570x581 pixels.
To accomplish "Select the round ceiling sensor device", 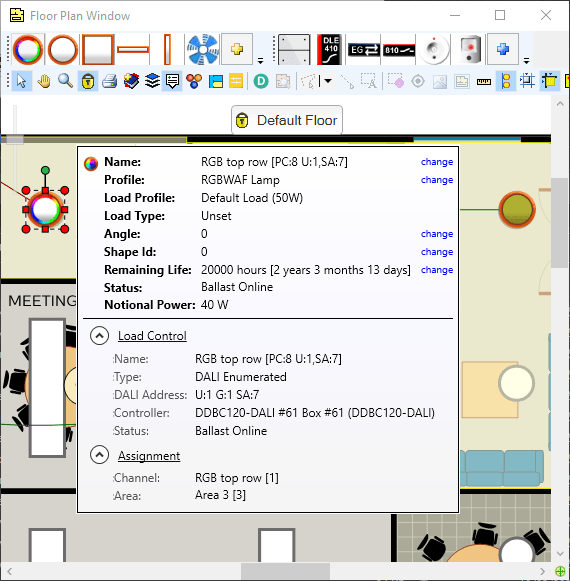I will coord(433,50).
